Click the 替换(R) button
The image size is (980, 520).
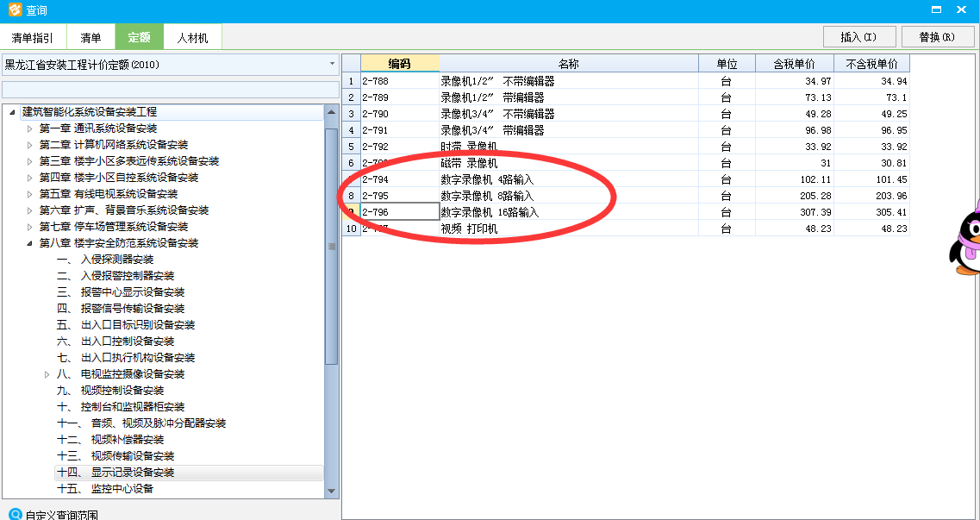click(938, 37)
